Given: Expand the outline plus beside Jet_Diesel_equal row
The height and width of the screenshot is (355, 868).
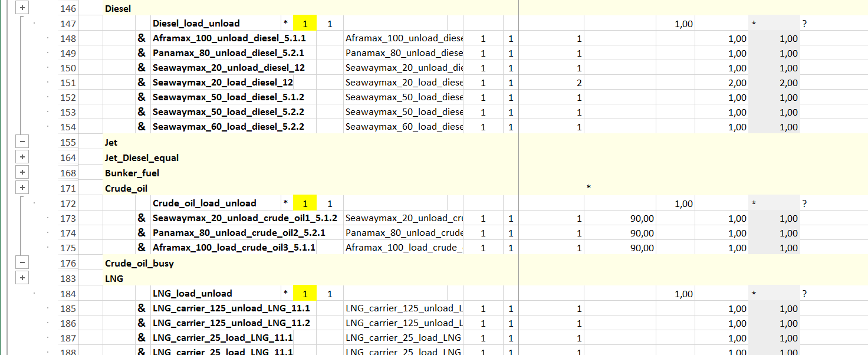Looking at the screenshot, I should [22, 157].
